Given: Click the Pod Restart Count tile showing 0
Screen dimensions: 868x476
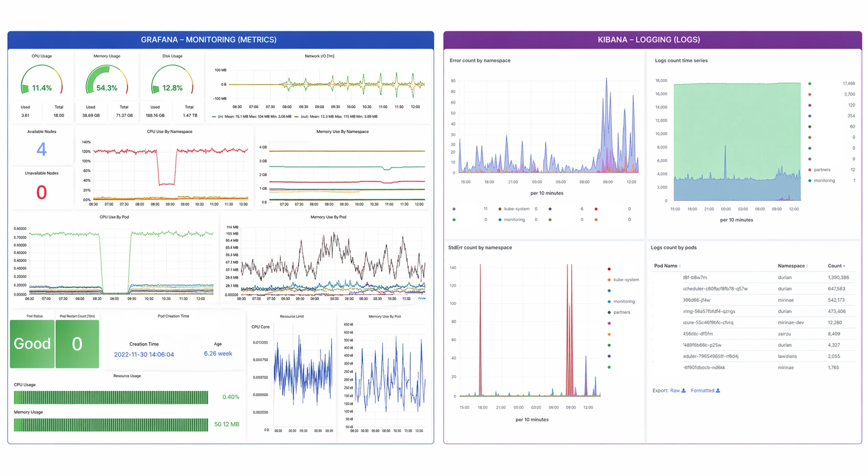Looking at the screenshot, I should 77,344.
